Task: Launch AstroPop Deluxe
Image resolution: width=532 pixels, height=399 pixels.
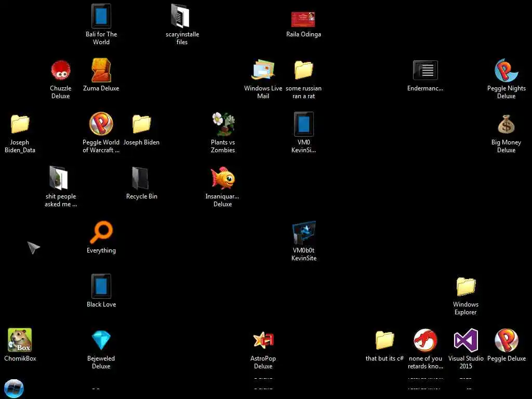Action: pos(263,340)
